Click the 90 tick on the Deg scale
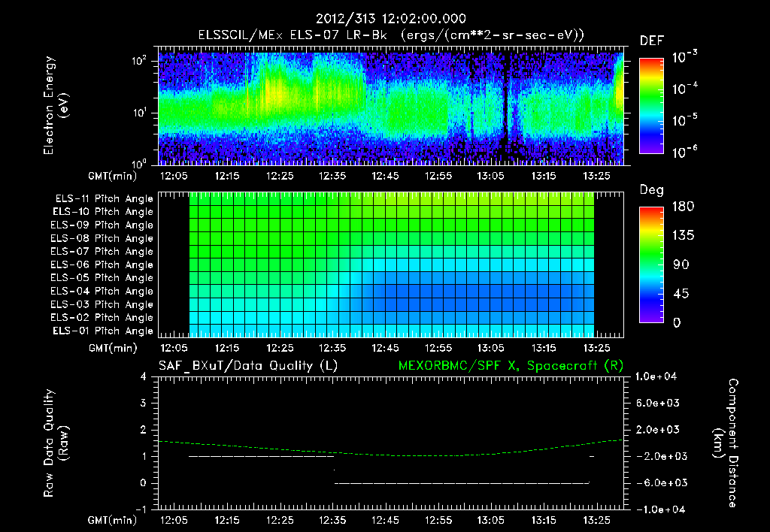770x532 pixels. click(x=681, y=264)
